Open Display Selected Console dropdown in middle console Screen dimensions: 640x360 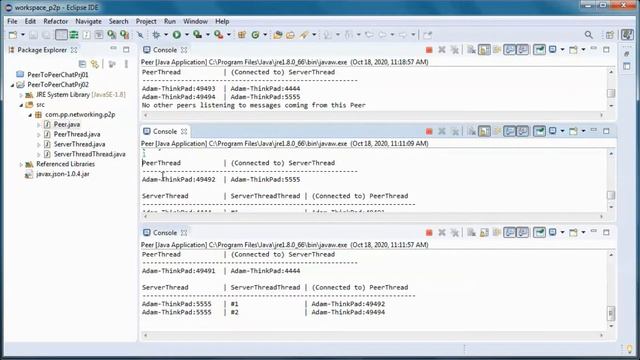click(562, 131)
